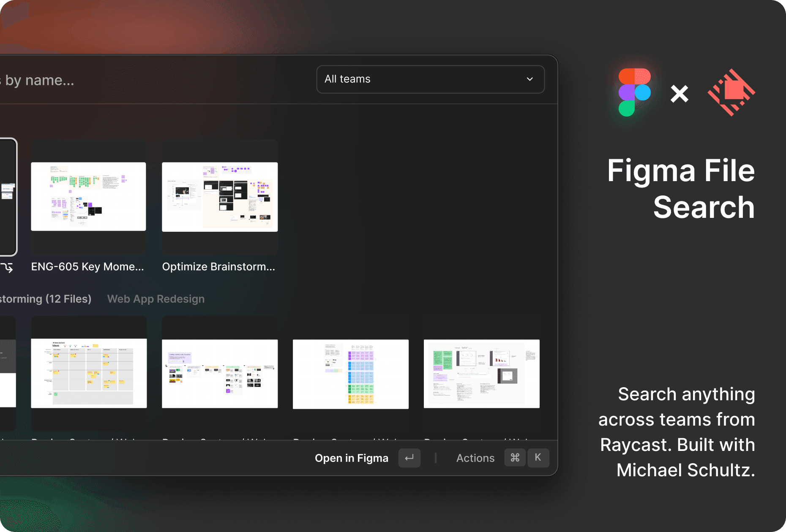Screen dimensions: 786x532
Task: Click the Command key icon
Action: tap(515, 458)
